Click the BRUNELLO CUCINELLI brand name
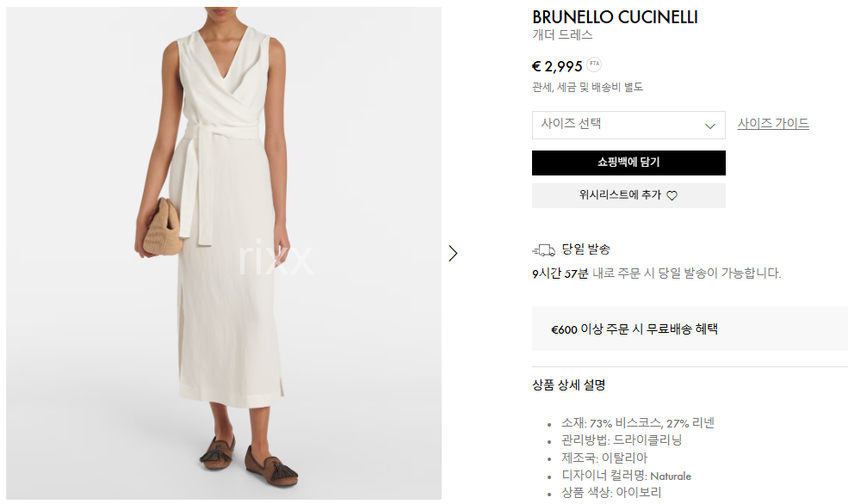The width and height of the screenshot is (848, 504). 615,17
